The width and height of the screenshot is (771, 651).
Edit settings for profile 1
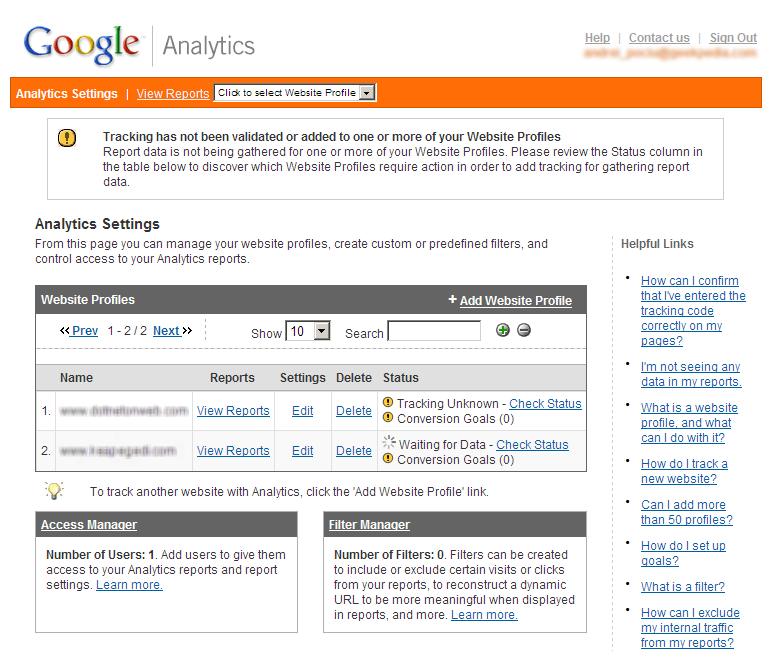[302, 411]
